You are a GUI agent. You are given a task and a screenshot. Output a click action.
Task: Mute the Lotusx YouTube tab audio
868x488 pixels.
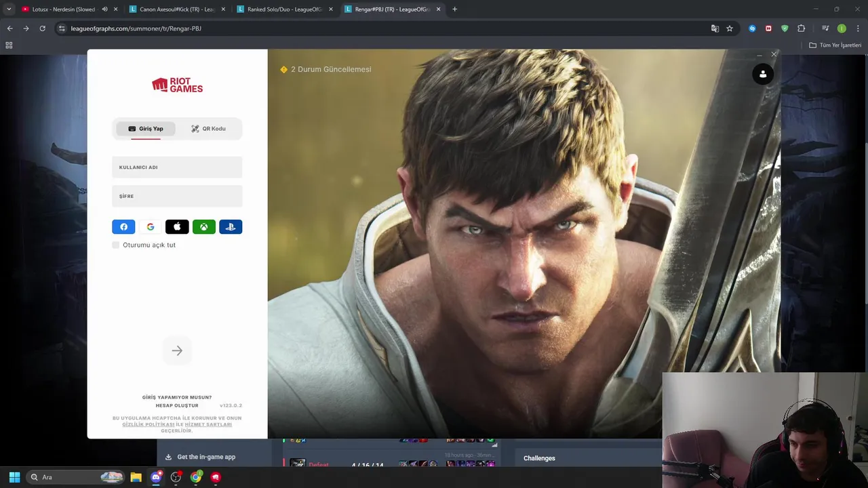pyautogui.click(x=104, y=9)
